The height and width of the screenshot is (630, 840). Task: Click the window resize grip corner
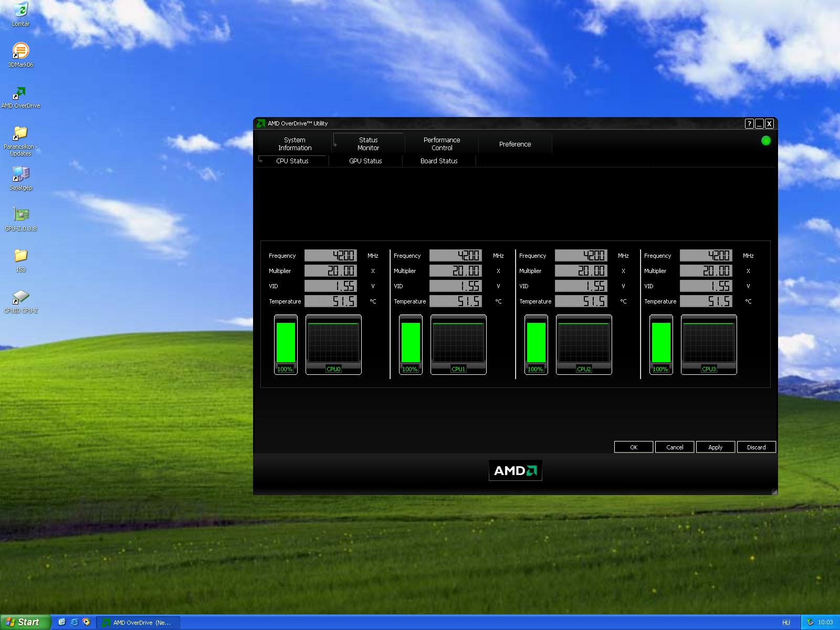tap(774, 491)
